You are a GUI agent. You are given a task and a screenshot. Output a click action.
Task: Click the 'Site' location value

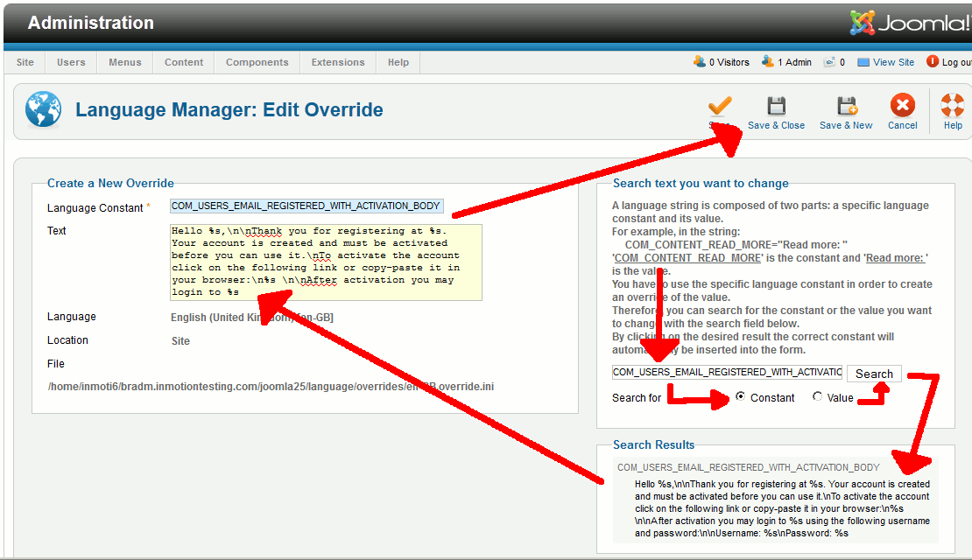pyautogui.click(x=180, y=341)
